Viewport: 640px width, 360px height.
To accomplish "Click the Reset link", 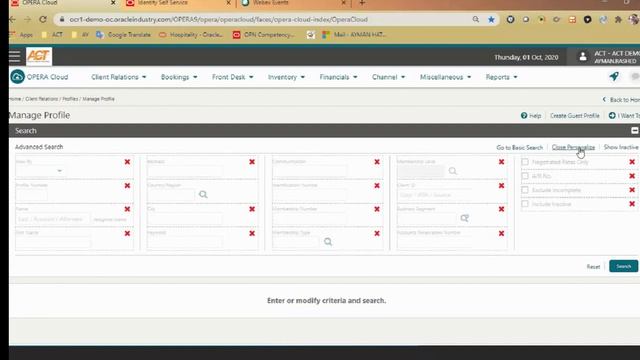I will click(593, 267).
